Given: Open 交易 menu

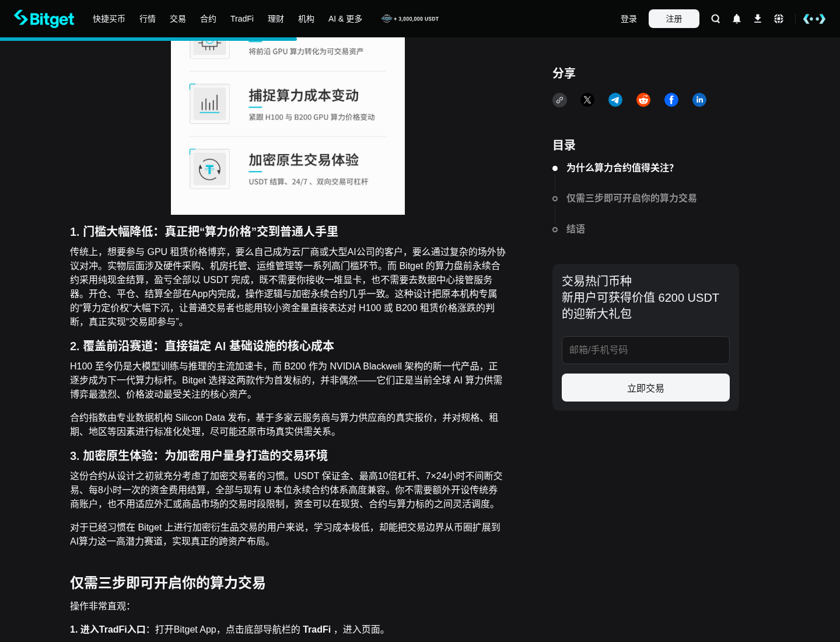Looking at the screenshot, I should coord(178,19).
